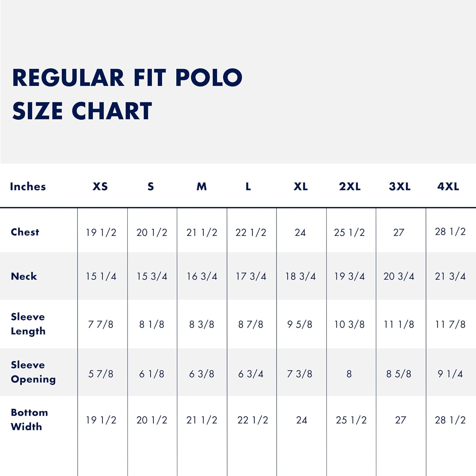Click the XS neck value 15 1/4
476x476 pixels.
(101, 276)
